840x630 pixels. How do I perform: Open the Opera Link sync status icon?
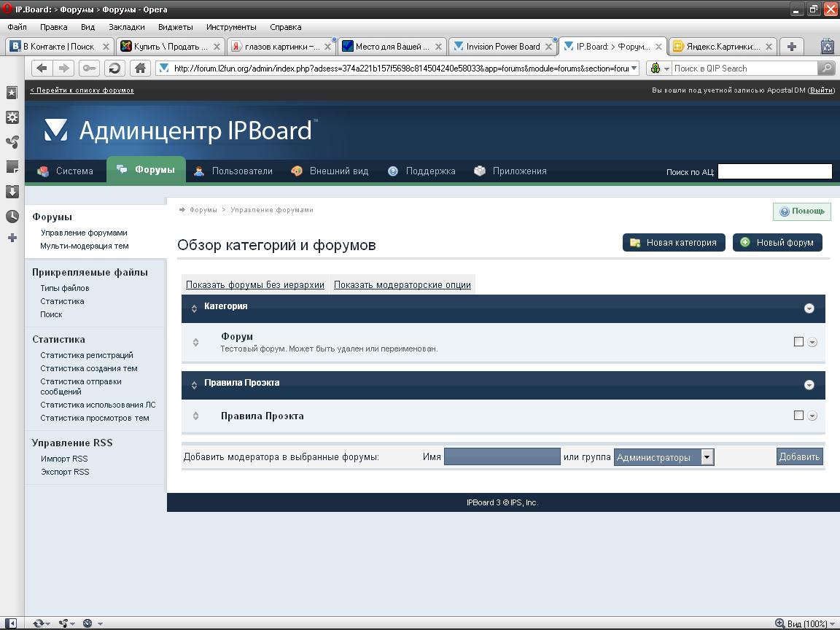point(41,623)
